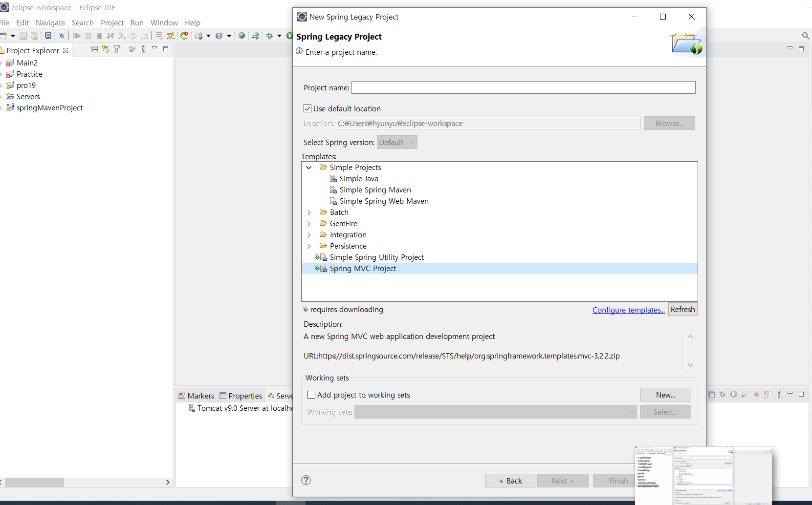Open the terminal monitor toolbar icon

click(x=48, y=36)
